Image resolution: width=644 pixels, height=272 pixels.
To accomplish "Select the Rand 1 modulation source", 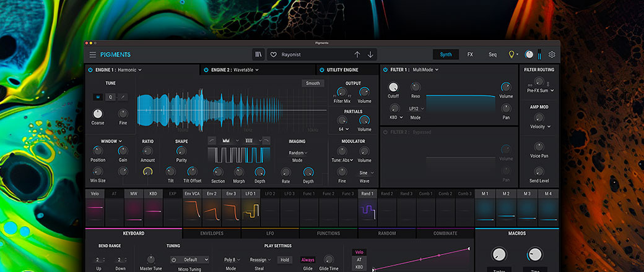I will 367,208.
